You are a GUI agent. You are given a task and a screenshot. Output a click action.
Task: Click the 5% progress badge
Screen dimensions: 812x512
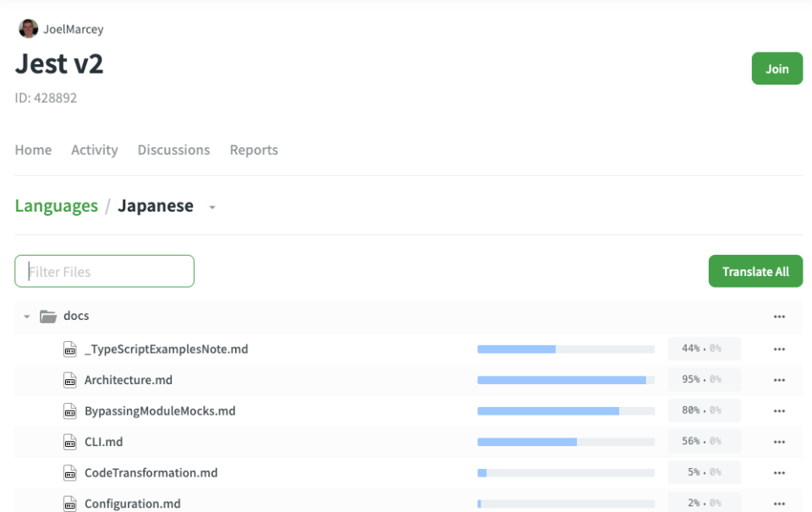[705, 472]
